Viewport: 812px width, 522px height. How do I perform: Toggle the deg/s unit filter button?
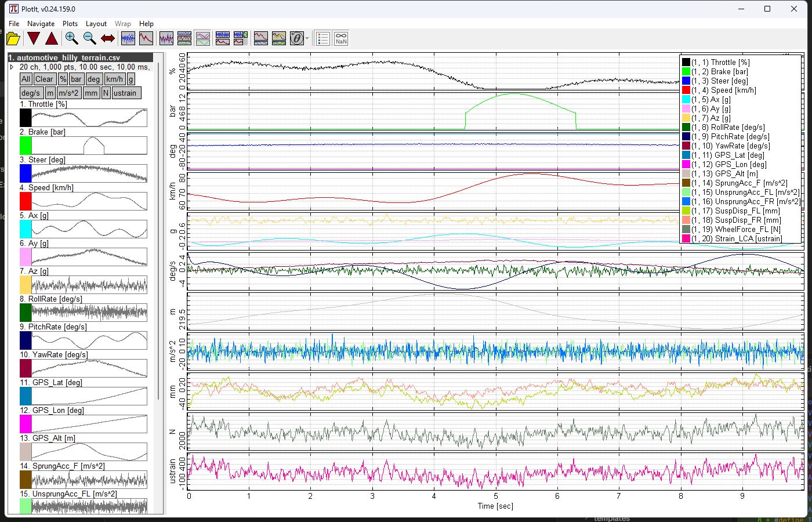(31, 93)
